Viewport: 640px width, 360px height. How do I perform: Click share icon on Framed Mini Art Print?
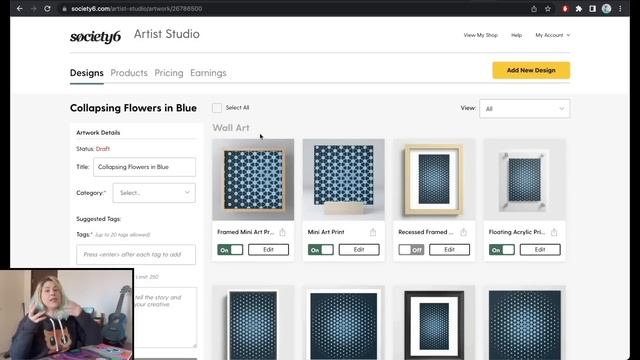click(x=282, y=232)
